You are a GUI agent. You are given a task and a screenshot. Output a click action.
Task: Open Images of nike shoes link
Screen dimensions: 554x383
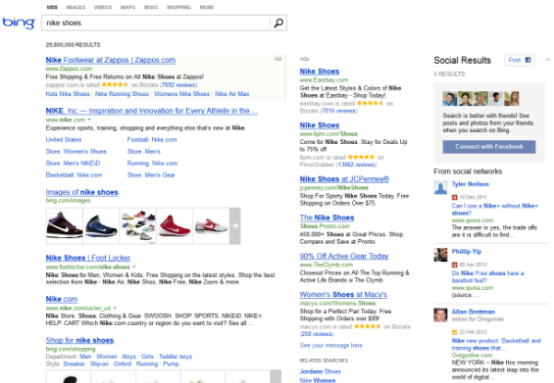[x=82, y=192]
